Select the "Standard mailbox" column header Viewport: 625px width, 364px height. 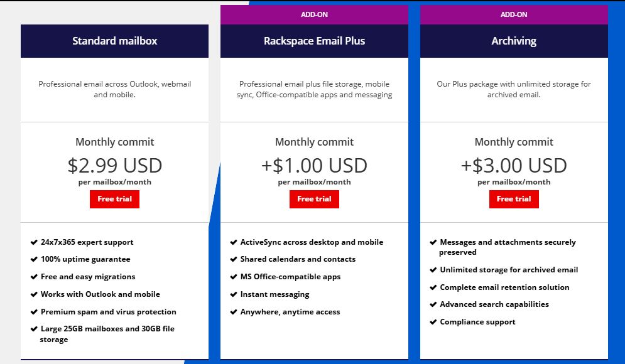coord(114,41)
